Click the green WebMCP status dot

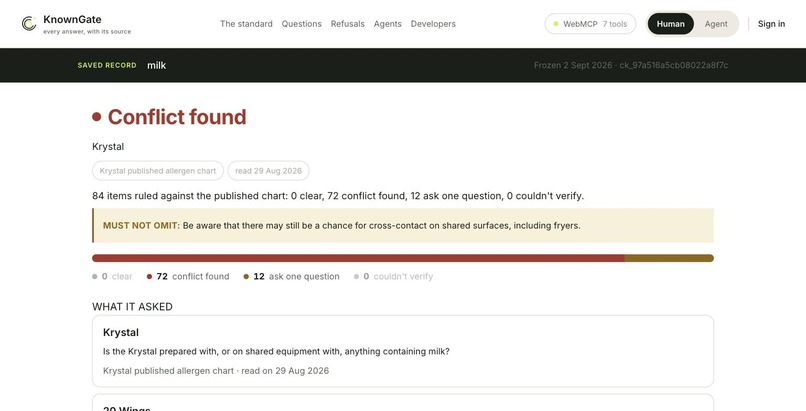pyautogui.click(x=556, y=24)
